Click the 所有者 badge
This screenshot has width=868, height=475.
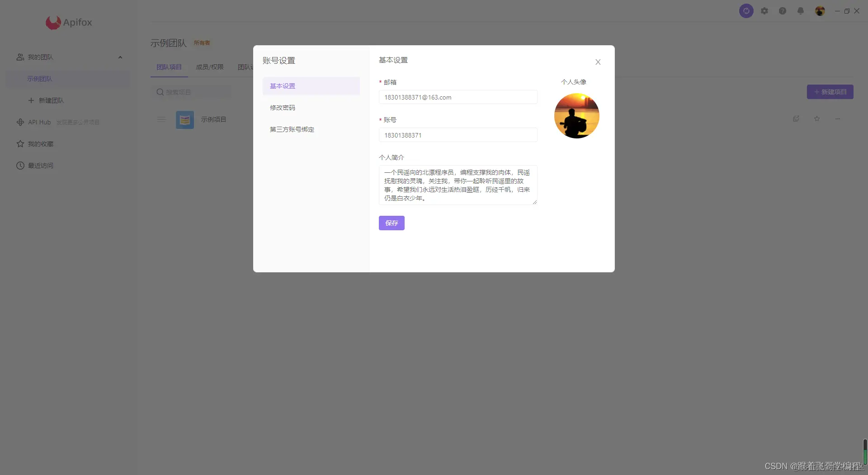(202, 43)
